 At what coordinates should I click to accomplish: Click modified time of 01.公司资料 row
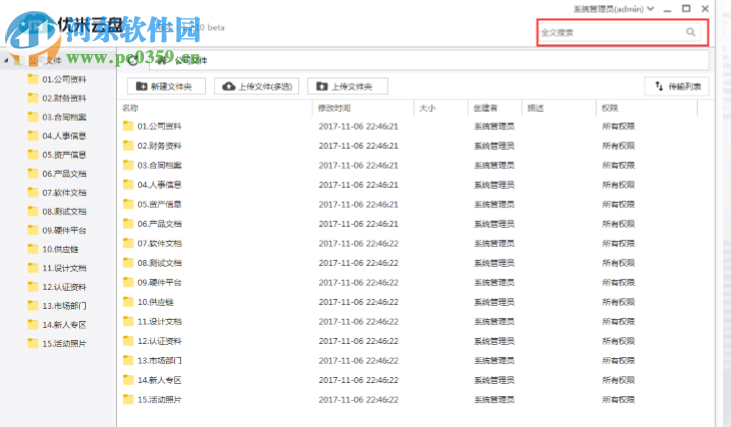(358, 126)
